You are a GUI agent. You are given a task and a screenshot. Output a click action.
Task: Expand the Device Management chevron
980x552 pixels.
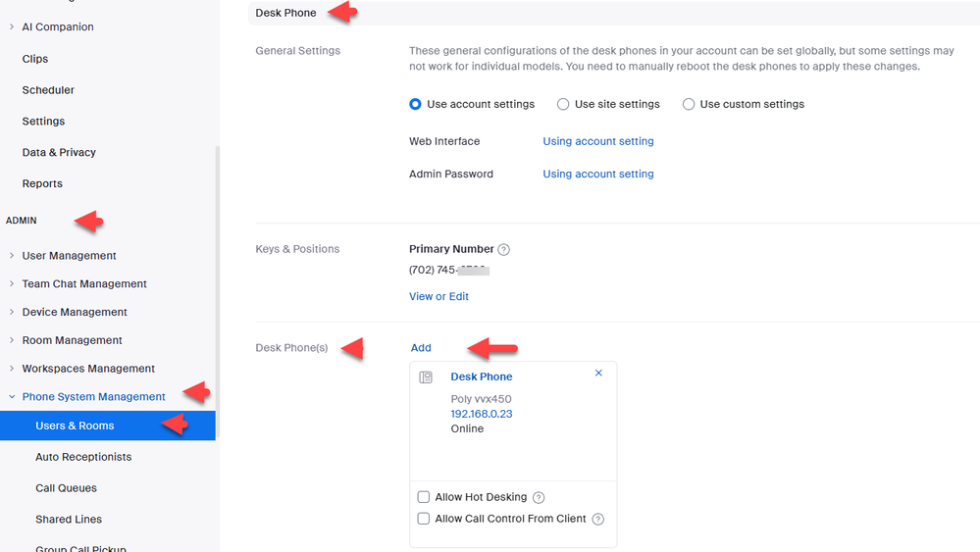pos(12,313)
